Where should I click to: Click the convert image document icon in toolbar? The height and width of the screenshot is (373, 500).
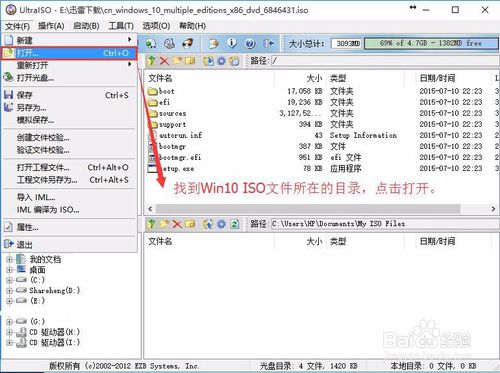coord(214,43)
